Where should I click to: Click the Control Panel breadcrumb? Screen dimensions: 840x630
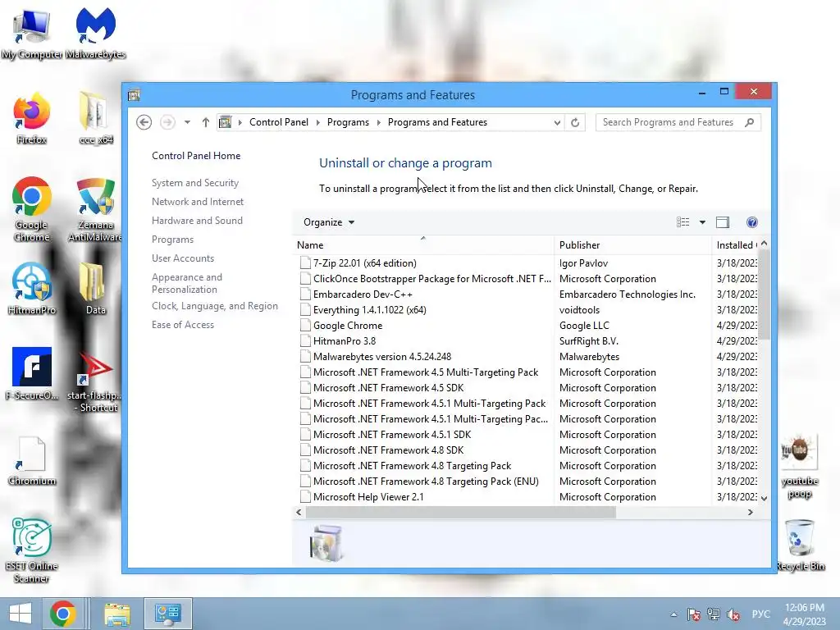pyautogui.click(x=279, y=122)
